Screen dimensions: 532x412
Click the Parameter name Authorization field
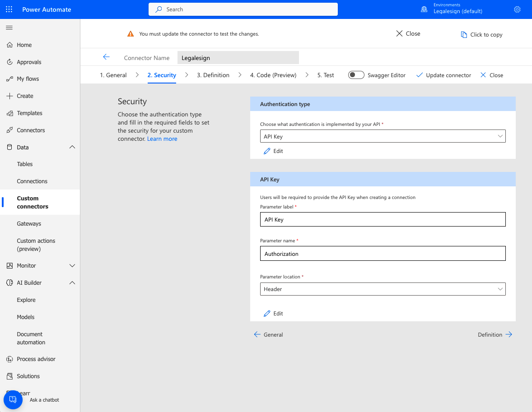(383, 254)
